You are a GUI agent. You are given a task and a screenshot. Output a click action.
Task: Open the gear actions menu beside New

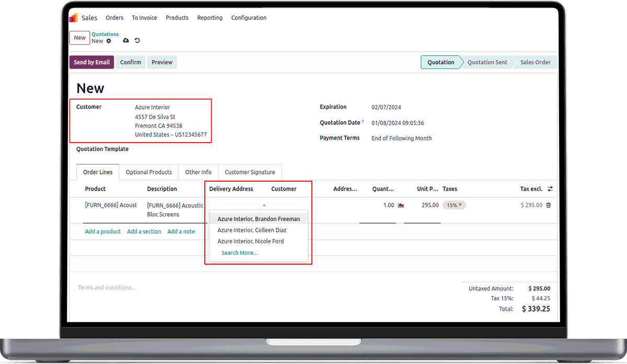click(109, 41)
